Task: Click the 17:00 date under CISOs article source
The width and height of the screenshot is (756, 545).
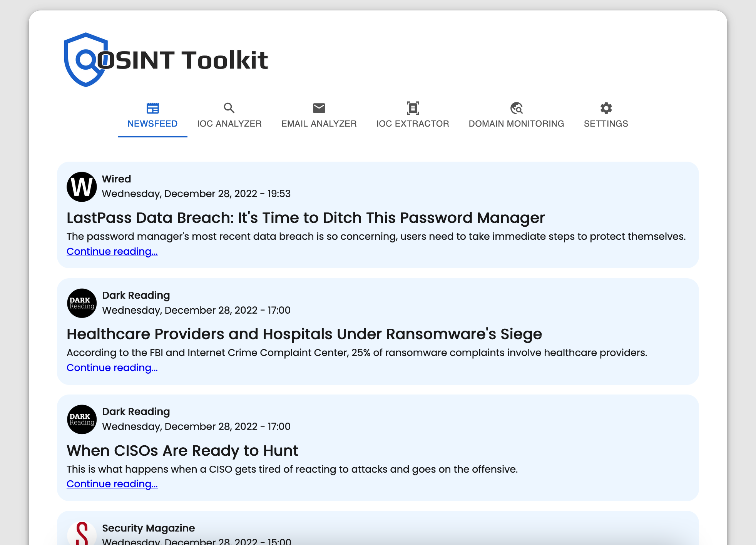Action: [x=196, y=426]
